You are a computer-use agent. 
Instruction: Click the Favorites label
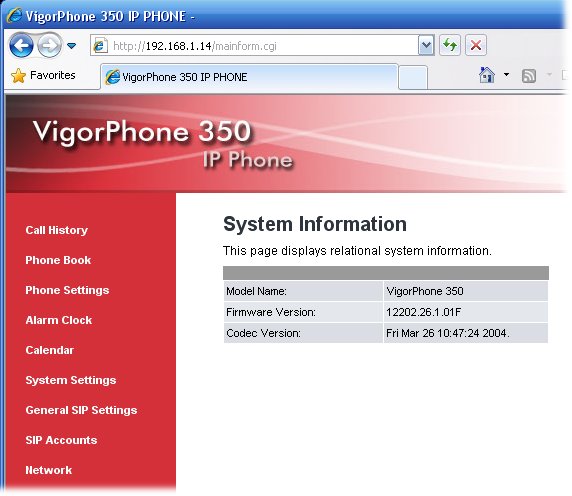tap(53, 75)
